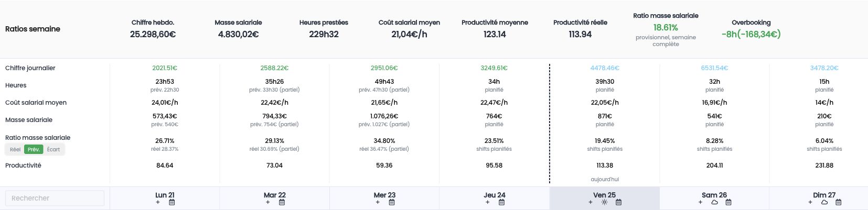Click the plus icon under Jeu 24
The width and height of the screenshot is (868, 210).
[488, 202]
